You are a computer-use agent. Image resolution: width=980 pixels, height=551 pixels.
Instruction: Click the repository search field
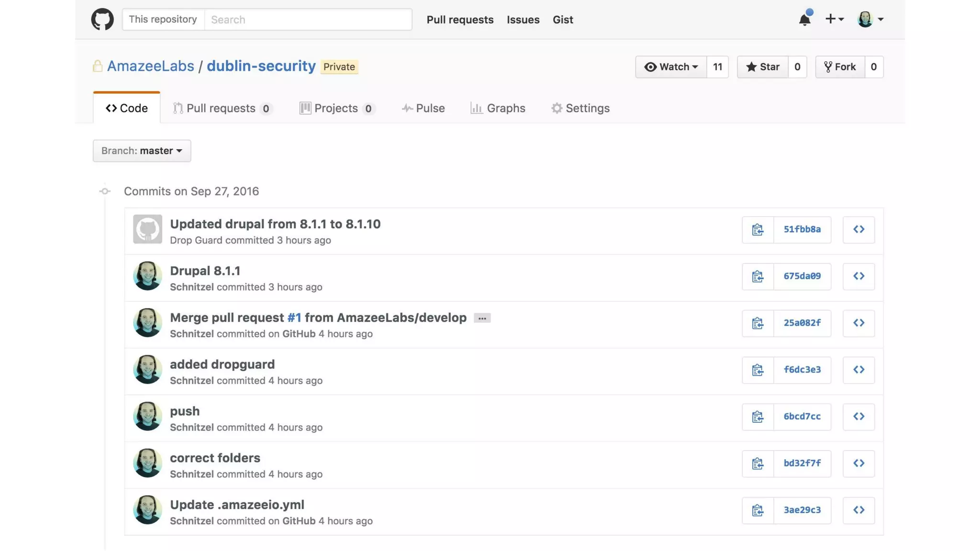pos(308,20)
